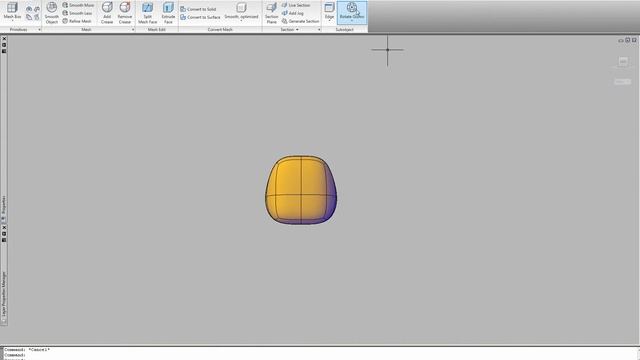The image size is (640, 360).
Task: Restore down the drawing viewport window
Action: [x=627, y=40]
